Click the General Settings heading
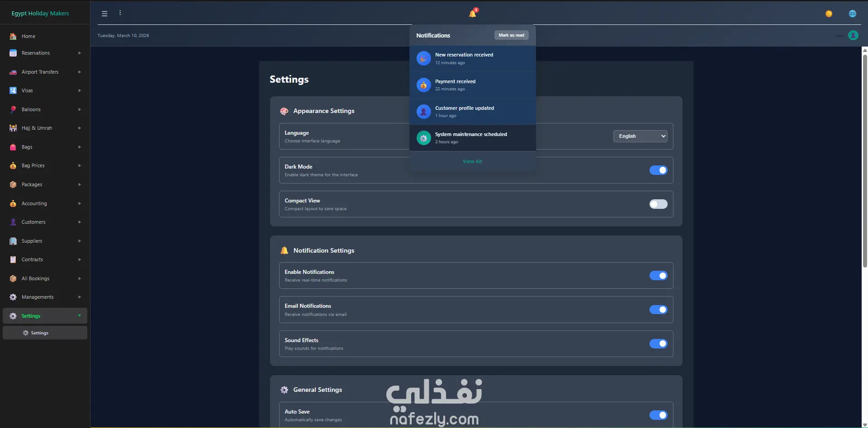The width and height of the screenshot is (868, 428). point(318,390)
